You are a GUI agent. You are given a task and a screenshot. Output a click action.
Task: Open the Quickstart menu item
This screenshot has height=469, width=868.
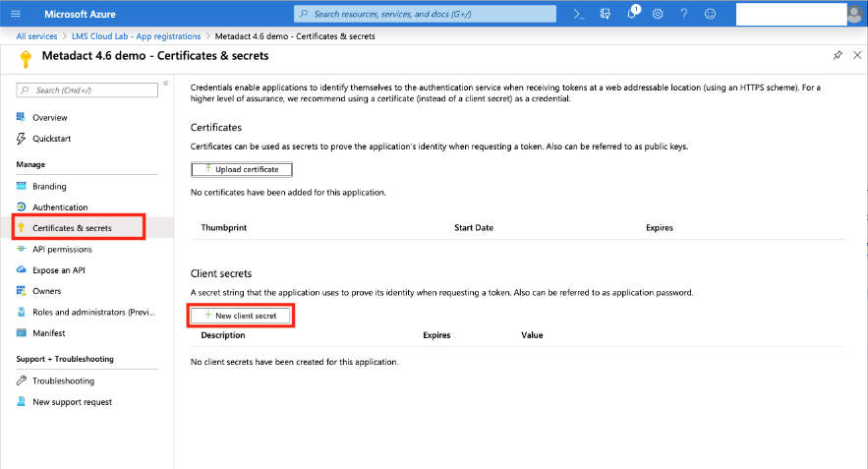(x=51, y=139)
